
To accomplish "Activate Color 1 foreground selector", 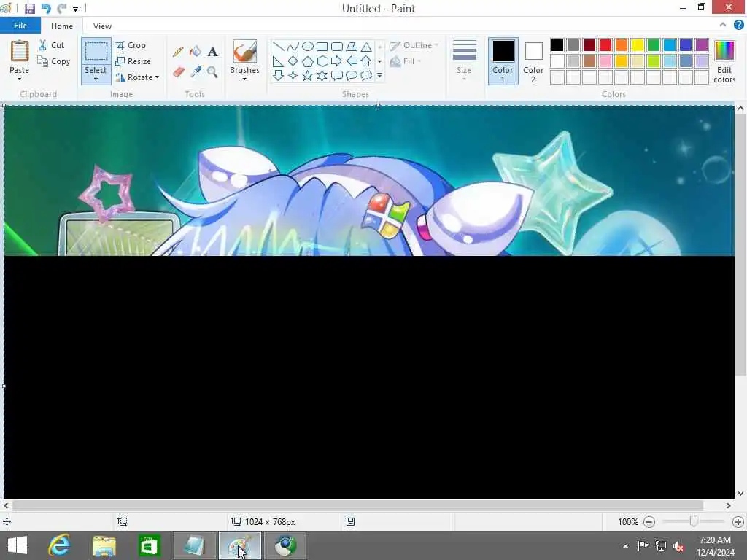I will 503,61.
